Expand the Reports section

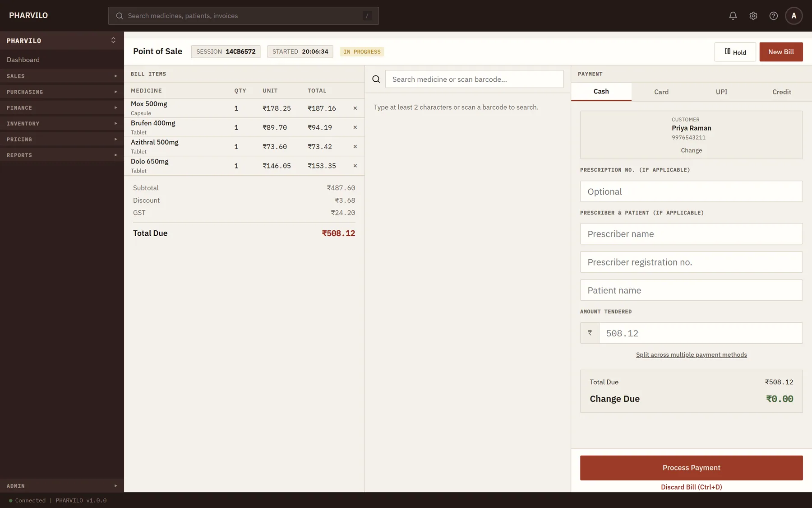tap(62, 155)
